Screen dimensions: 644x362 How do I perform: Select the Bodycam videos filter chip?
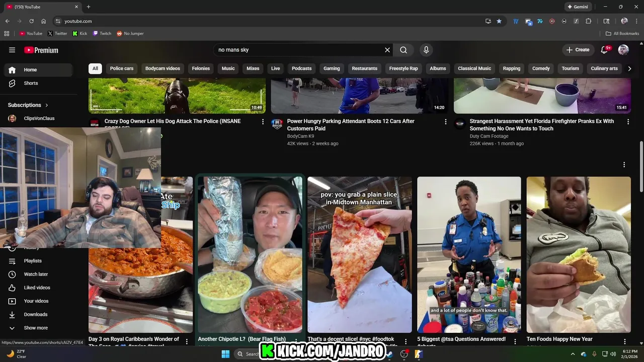click(163, 68)
